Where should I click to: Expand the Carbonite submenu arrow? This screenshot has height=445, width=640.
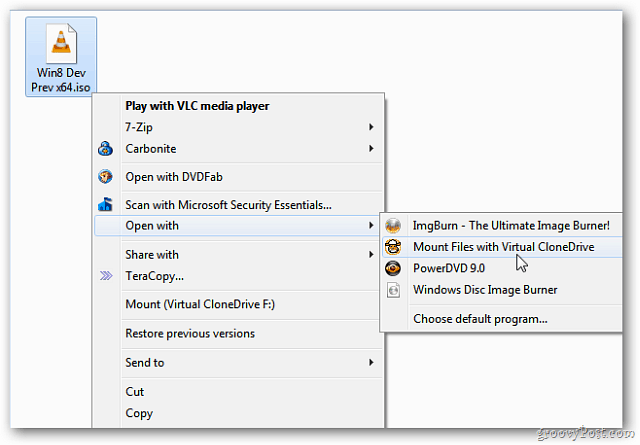point(371,149)
